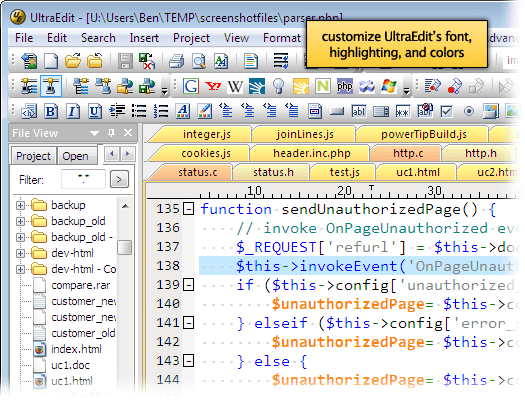Open the Project menu
Screen dimensions: 525x400
192,38
